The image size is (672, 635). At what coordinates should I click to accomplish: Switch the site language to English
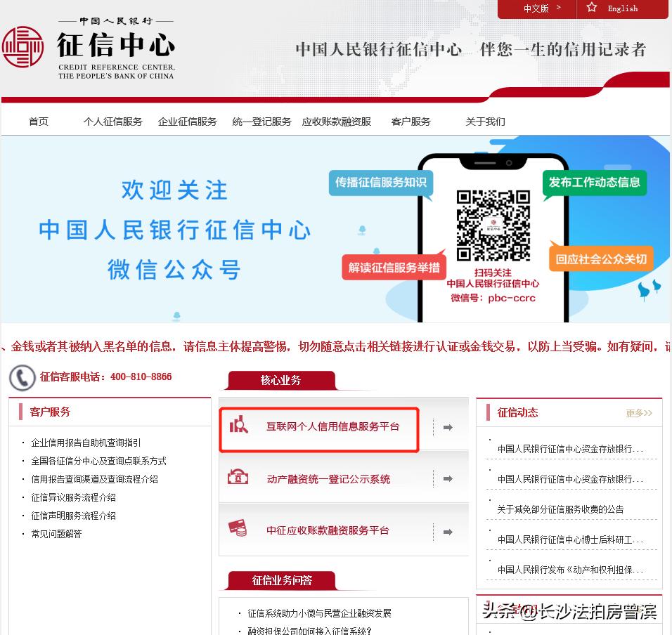pyautogui.click(x=622, y=8)
